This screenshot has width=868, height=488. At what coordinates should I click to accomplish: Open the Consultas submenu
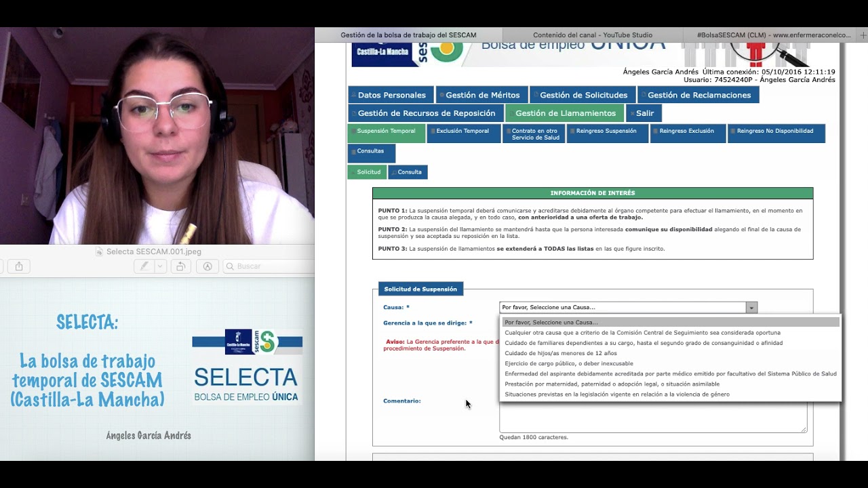coord(371,153)
